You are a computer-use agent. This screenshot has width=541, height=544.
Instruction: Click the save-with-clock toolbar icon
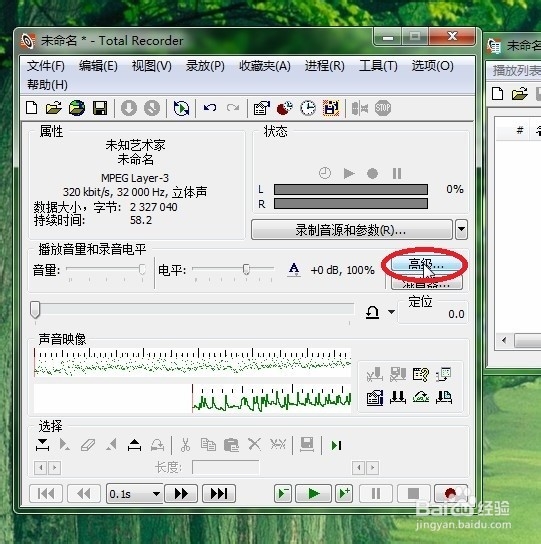[x=331, y=108]
